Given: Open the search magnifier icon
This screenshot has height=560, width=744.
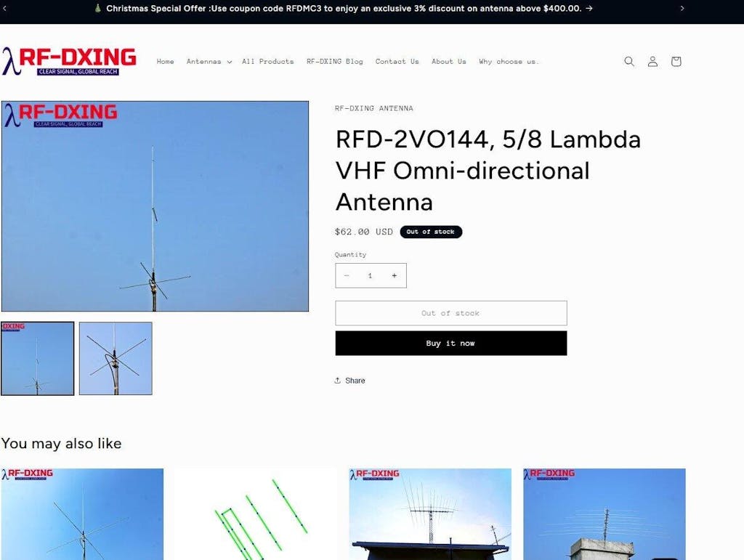Looking at the screenshot, I should coord(629,61).
